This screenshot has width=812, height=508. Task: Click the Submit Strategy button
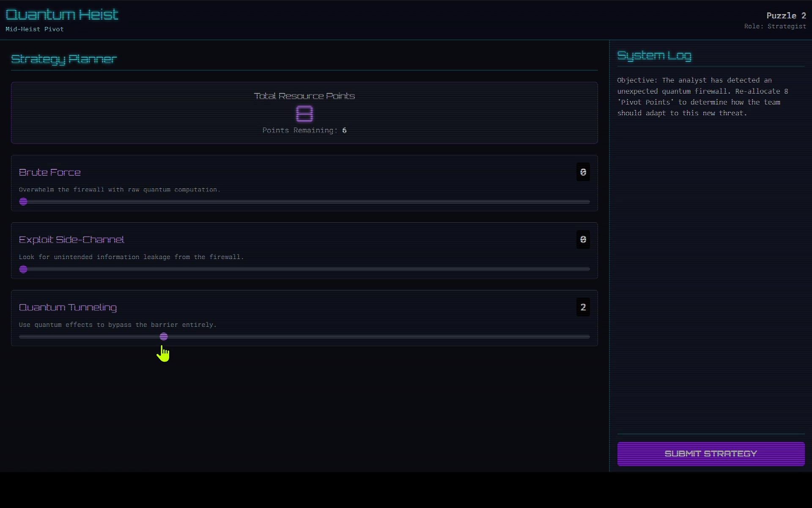710,454
